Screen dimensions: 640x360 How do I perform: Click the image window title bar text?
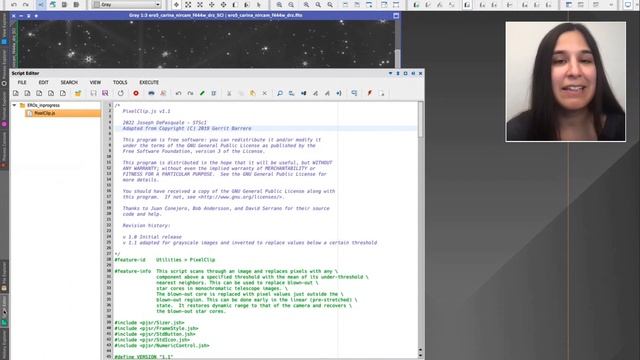(x=216, y=16)
